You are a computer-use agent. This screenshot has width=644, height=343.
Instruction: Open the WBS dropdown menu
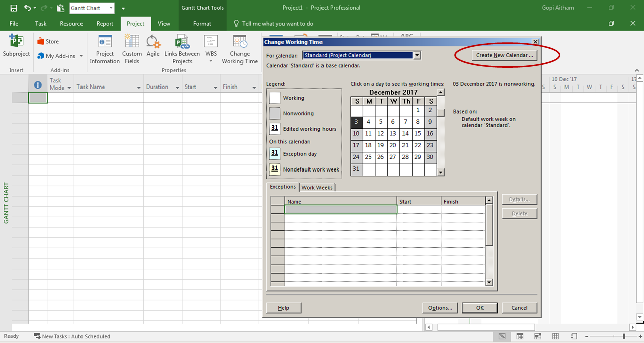[x=211, y=62]
